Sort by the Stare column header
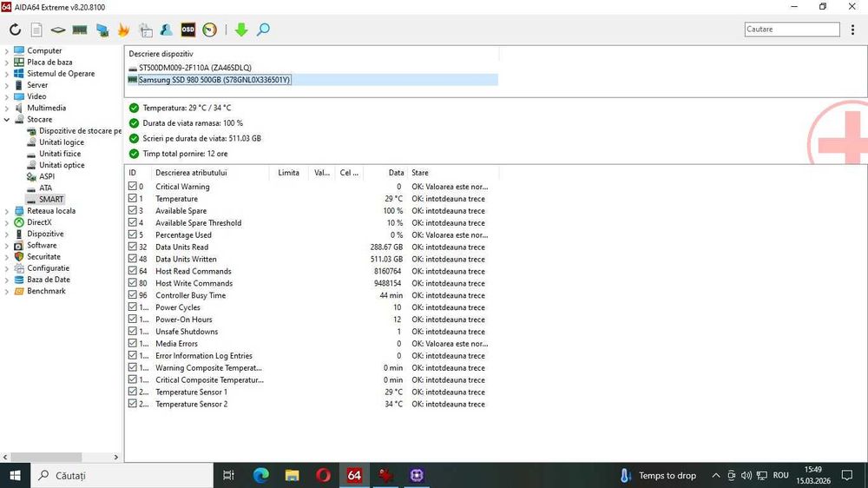Image resolution: width=868 pixels, height=488 pixels. 453,173
